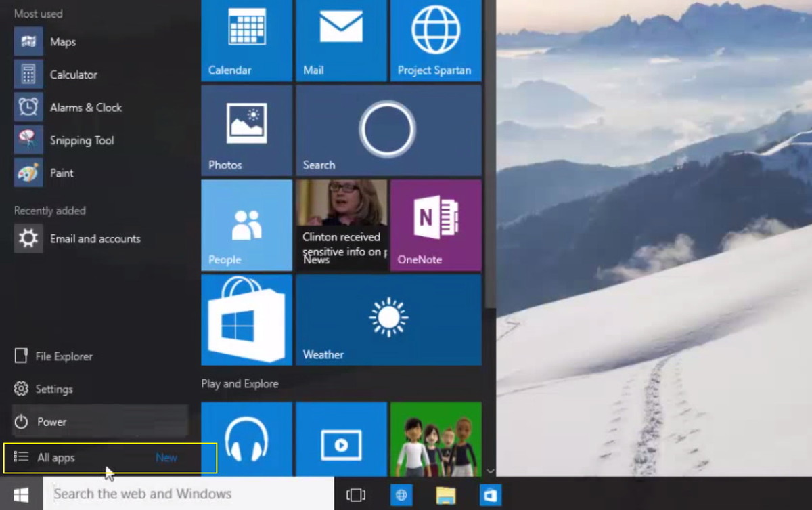Screen dimensions: 812x510
Task: Open the Windows Store tile
Action: [247, 320]
